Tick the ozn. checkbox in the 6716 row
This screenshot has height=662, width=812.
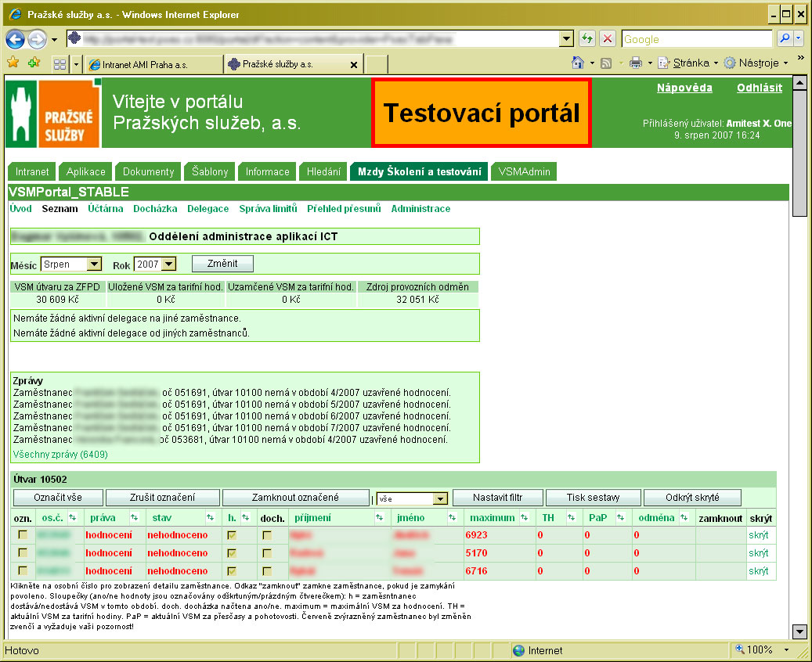(x=23, y=570)
